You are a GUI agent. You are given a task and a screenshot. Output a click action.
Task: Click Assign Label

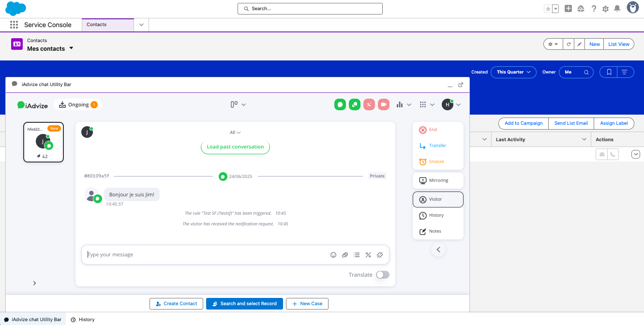click(x=614, y=123)
